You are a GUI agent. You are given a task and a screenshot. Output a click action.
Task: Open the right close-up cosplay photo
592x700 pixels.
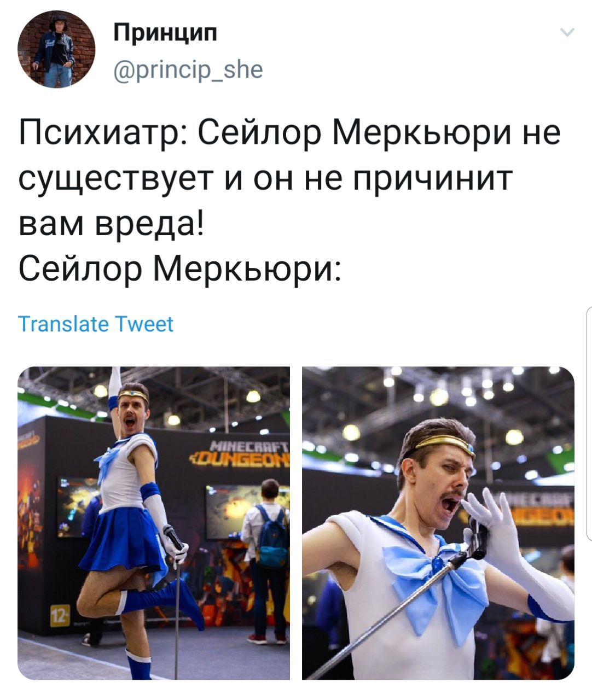pos(438,523)
